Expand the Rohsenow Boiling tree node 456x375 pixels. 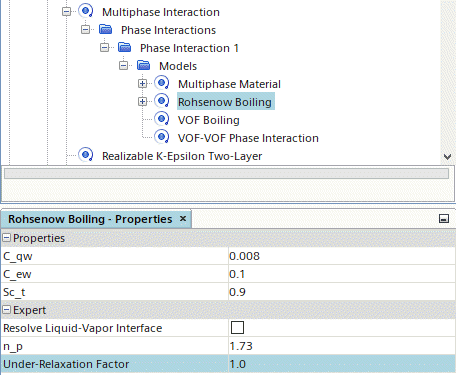tap(142, 101)
